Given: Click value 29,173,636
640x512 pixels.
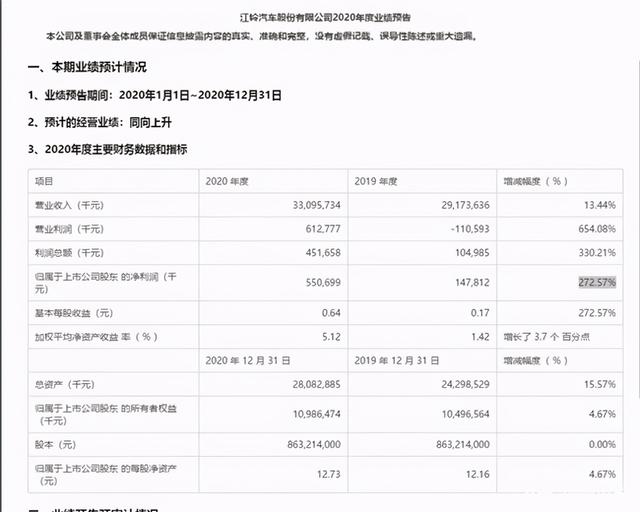Looking at the screenshot, I should [465, 205].
